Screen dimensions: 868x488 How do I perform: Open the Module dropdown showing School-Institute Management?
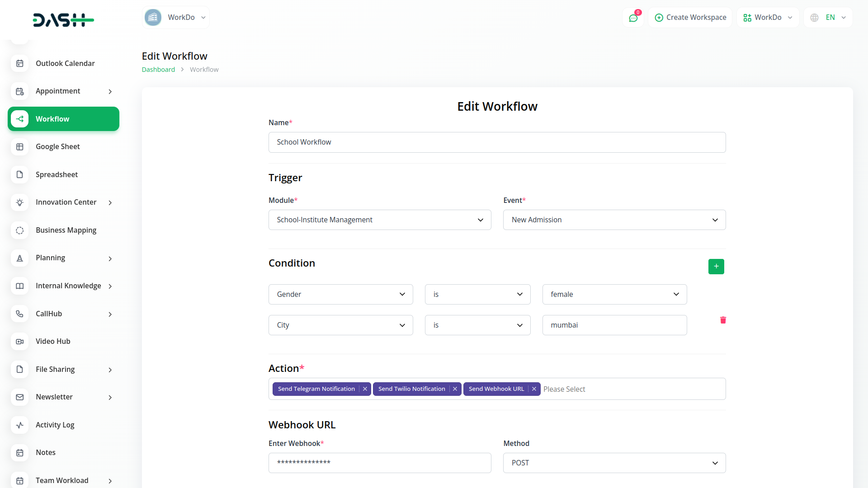[x=380, y=220]
